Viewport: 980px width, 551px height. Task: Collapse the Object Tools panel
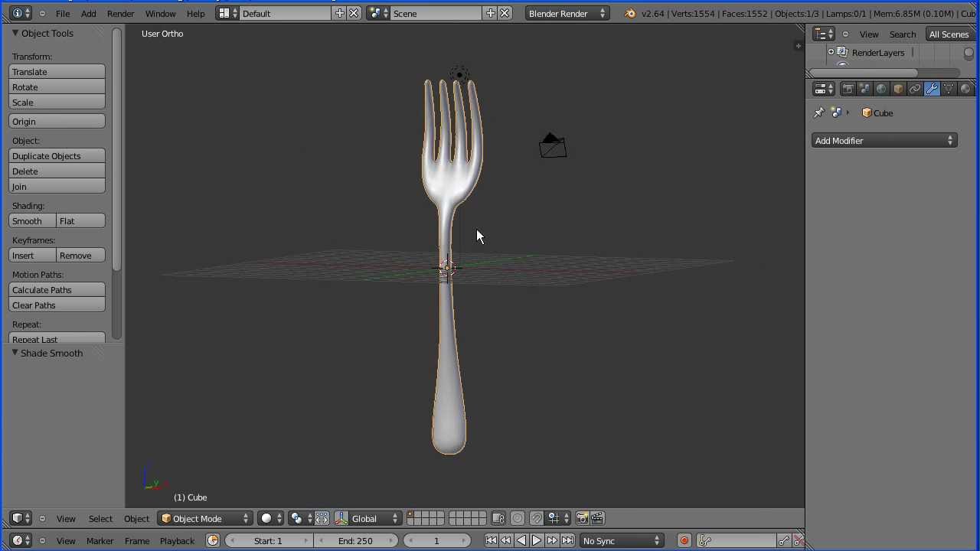point(15,33)
